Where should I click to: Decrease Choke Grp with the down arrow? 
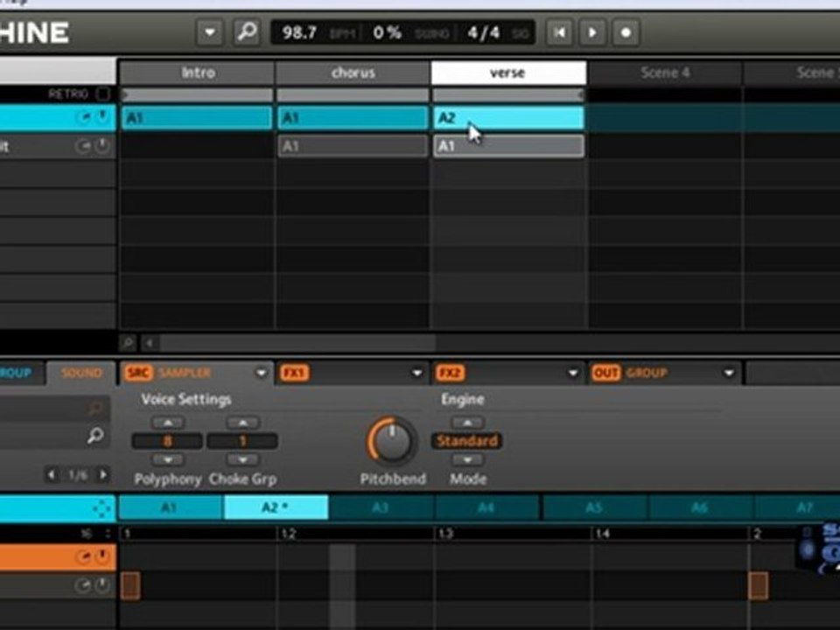tap(242, 459)
